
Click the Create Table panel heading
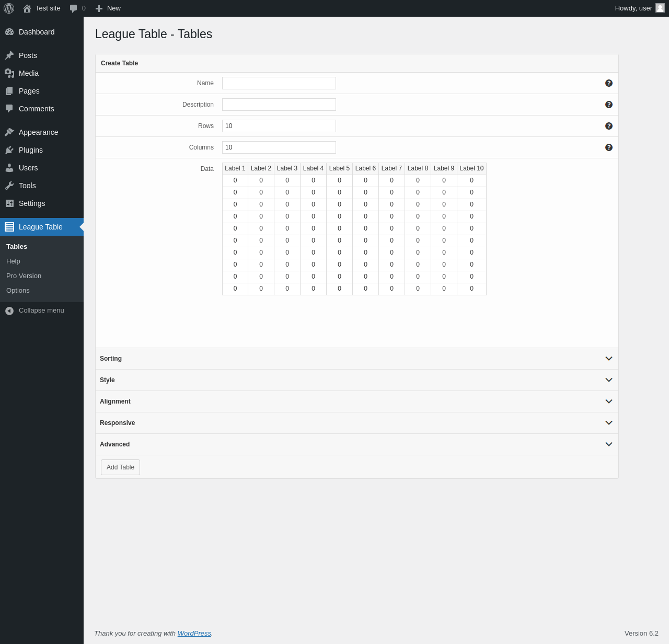(x=119, y=63)
